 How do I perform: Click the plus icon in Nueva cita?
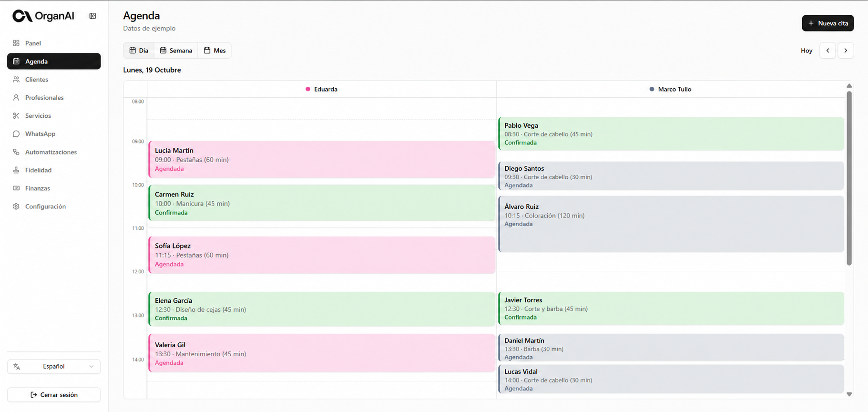pos(811,23)
